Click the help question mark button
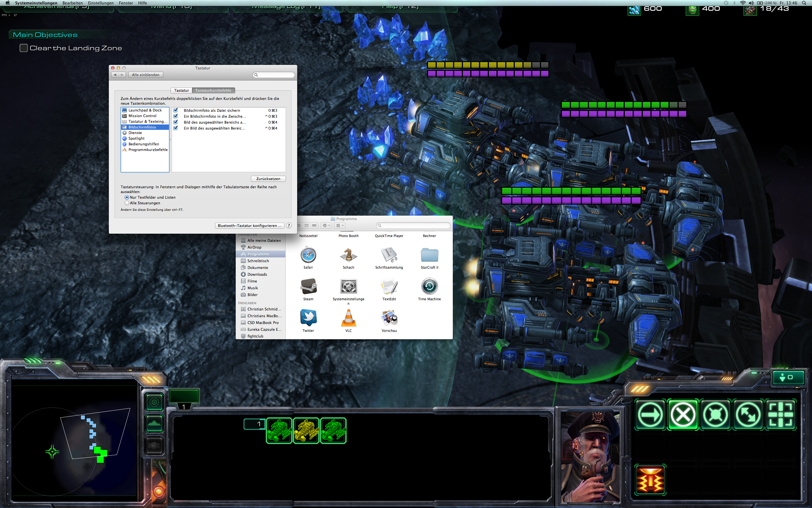 pyautogui.click(x=289, y=225)
